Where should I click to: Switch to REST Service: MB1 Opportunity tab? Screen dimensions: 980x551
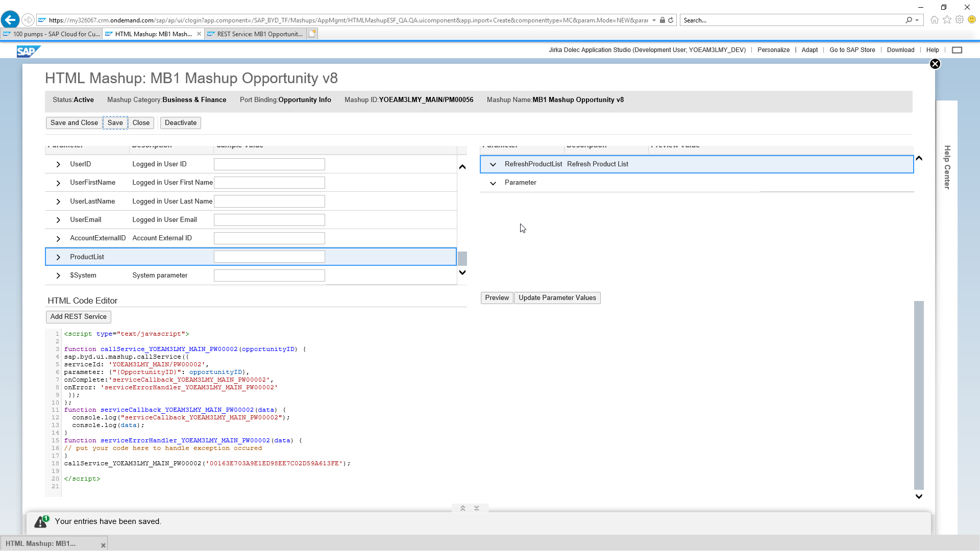tap(255, 34)
